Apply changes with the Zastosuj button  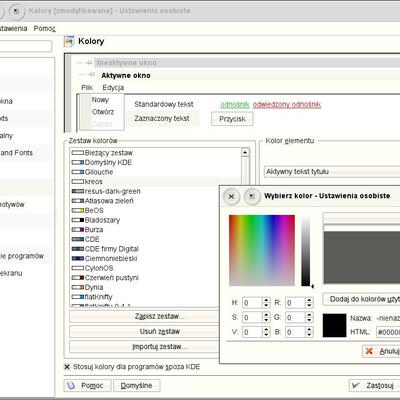point(375,386)
